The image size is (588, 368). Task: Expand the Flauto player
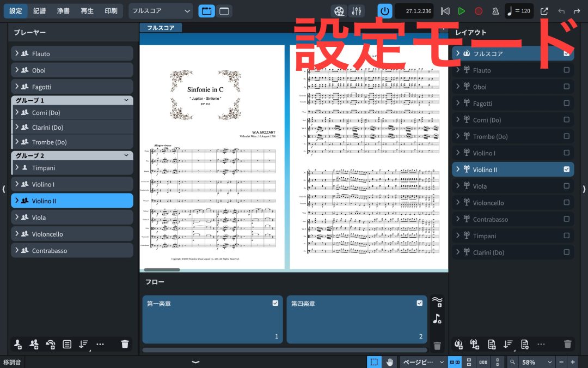(x=17, y=53)
